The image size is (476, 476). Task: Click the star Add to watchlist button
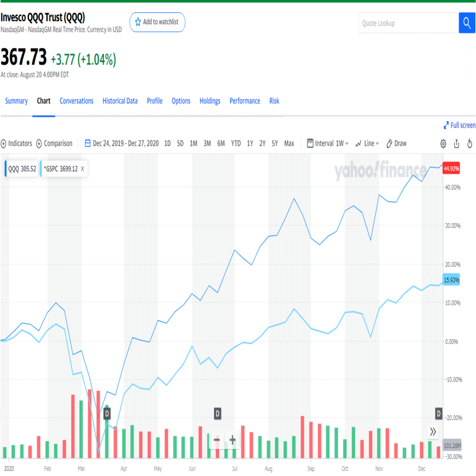tap(157, 22)
